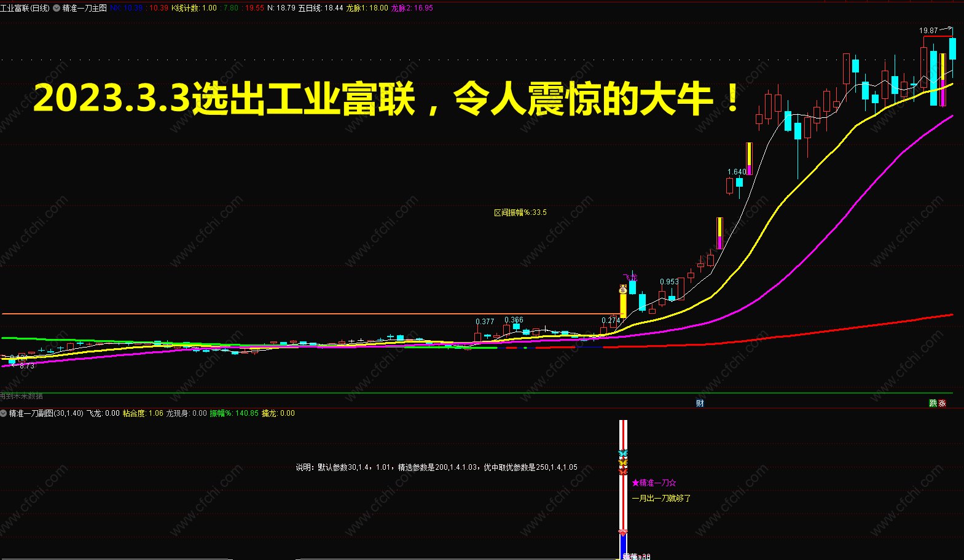This screenshot has height=560, width=964.
Task: Click the 0.377 candle annotation
Action: (485, 321)
